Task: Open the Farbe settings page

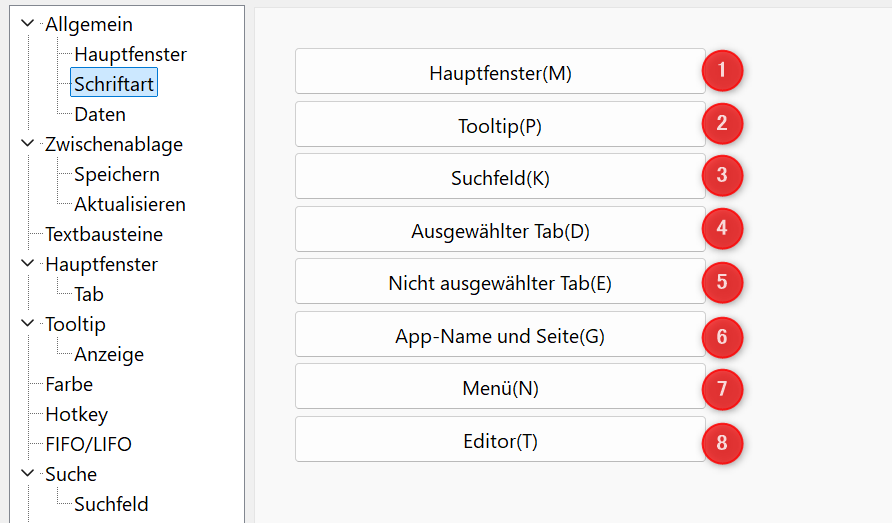Action: tap(69, 385)
